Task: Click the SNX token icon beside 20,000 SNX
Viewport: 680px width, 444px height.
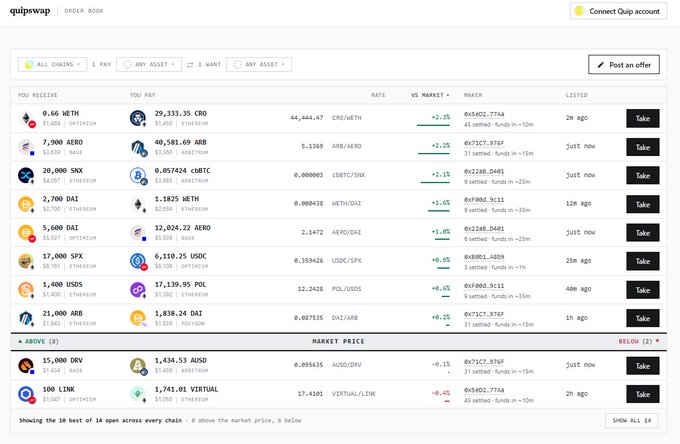Action: coord(26,175)
